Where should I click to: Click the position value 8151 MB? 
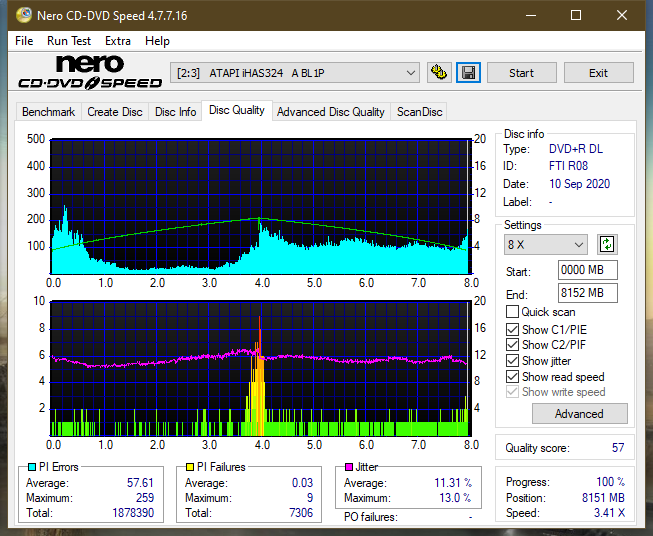(x=603, y=497)
